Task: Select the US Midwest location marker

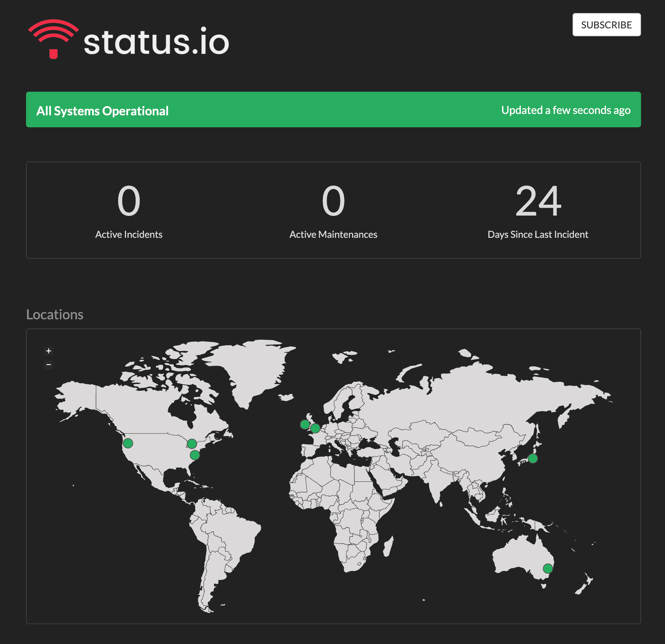Action: tap(192, 444)
